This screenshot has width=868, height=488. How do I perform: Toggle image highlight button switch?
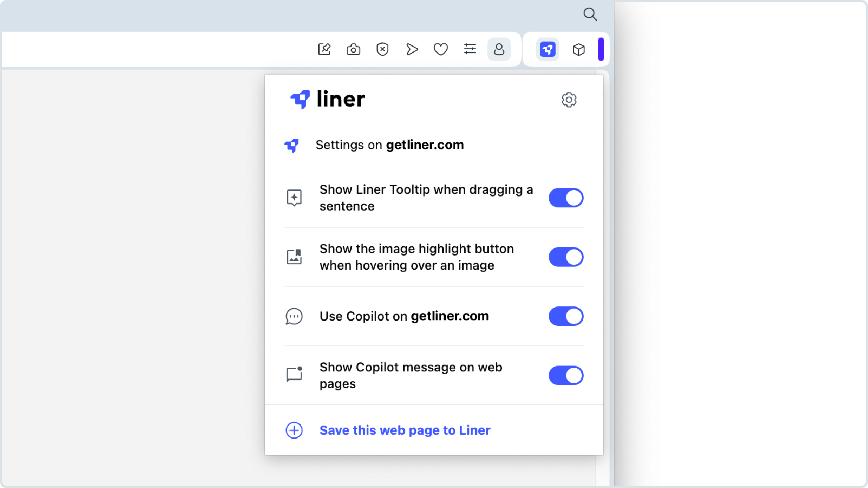pyautogui.click(x=566, y=257)
